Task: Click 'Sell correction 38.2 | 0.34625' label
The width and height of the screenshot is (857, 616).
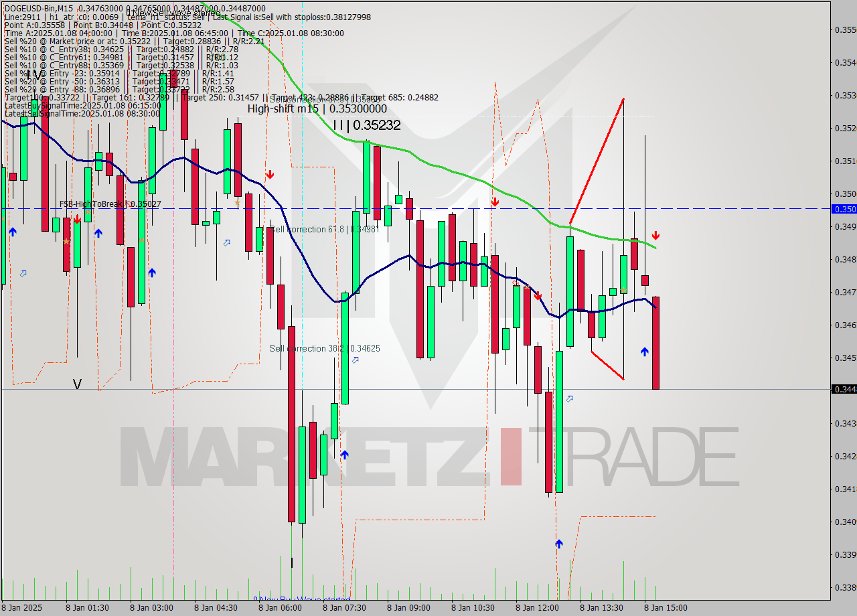Action: coord(325,348)
